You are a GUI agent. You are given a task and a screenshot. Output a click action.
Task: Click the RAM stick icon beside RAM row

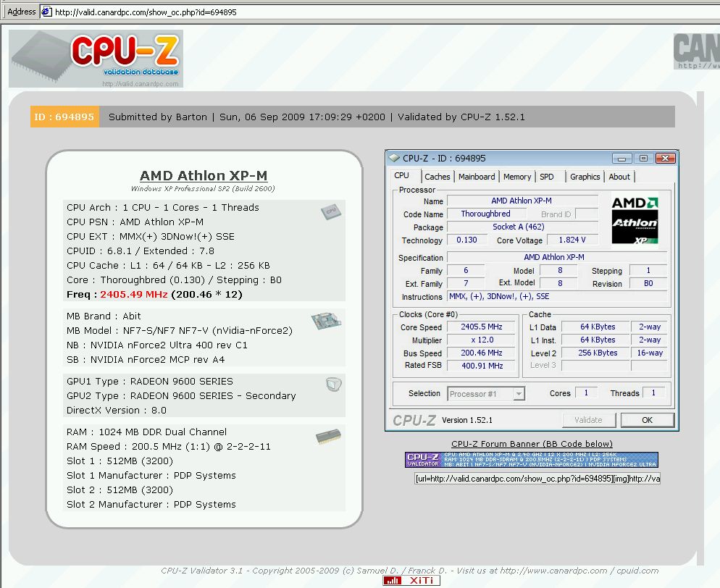coord(328,437)
